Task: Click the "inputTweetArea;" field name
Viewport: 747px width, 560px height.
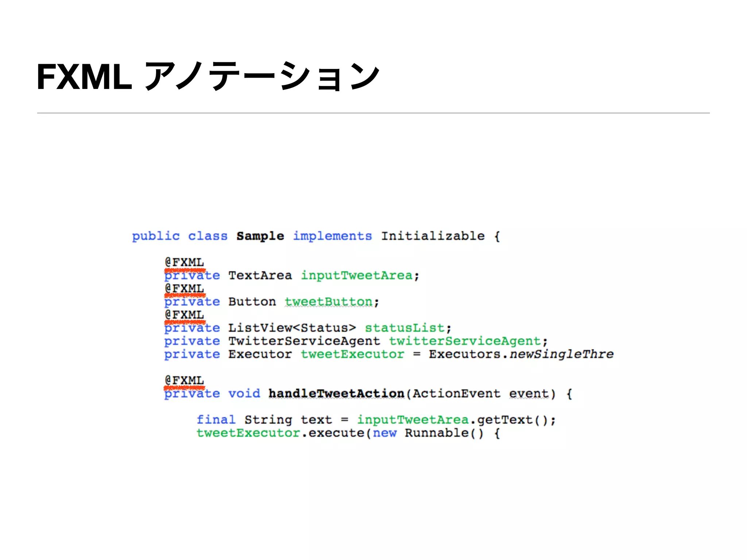Action: pos(360,276)
